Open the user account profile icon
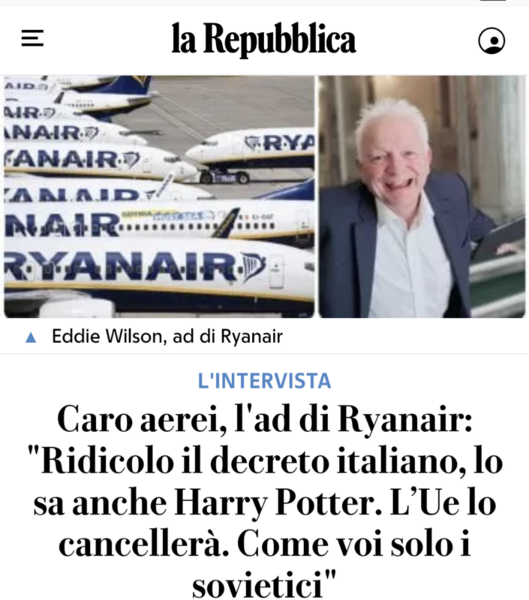The width and height of the screenshot is (529, 600). 491,40
